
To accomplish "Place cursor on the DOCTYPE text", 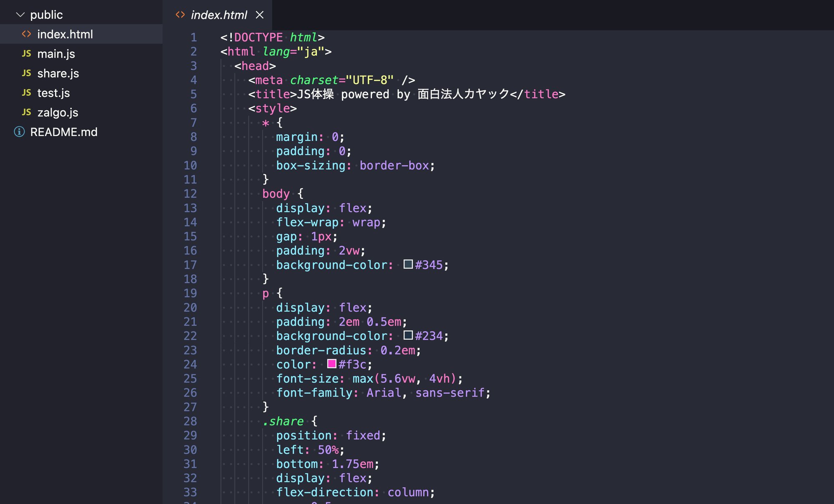I will [259, 38].
